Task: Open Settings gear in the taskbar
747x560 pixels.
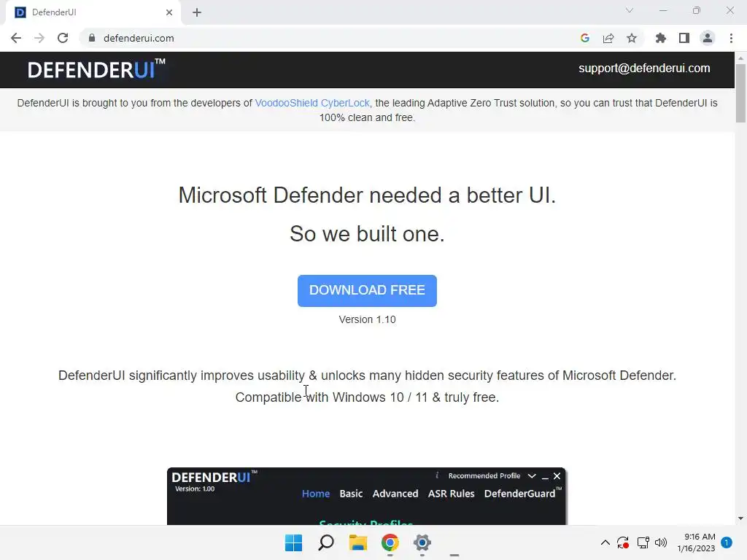Action: coord(422,542)
